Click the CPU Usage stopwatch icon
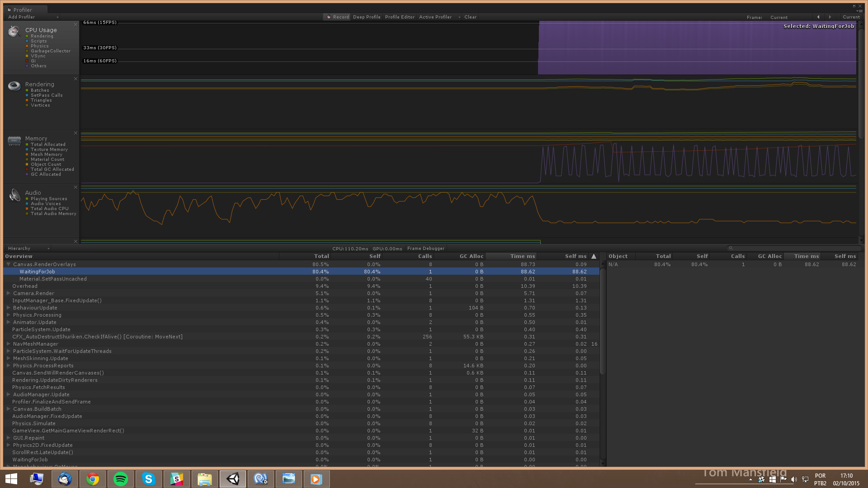This screenshot has width=868, height=488. tap(14, 32)
